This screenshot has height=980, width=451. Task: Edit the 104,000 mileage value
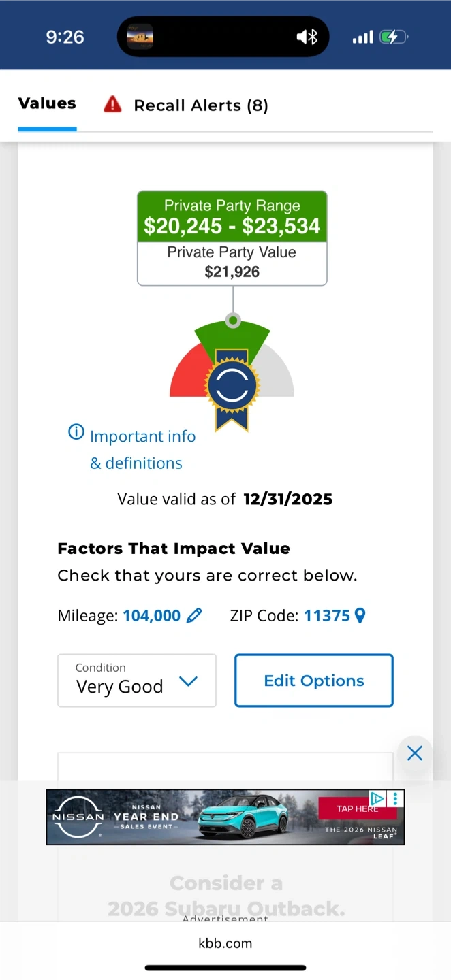coord(151,616)
